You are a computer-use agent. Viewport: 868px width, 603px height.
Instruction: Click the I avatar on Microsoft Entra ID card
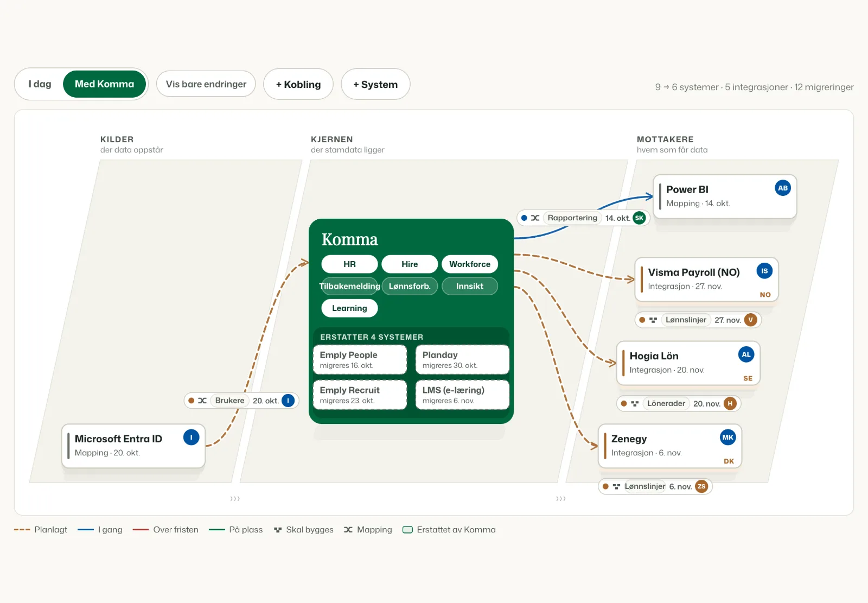click(191, 437)
